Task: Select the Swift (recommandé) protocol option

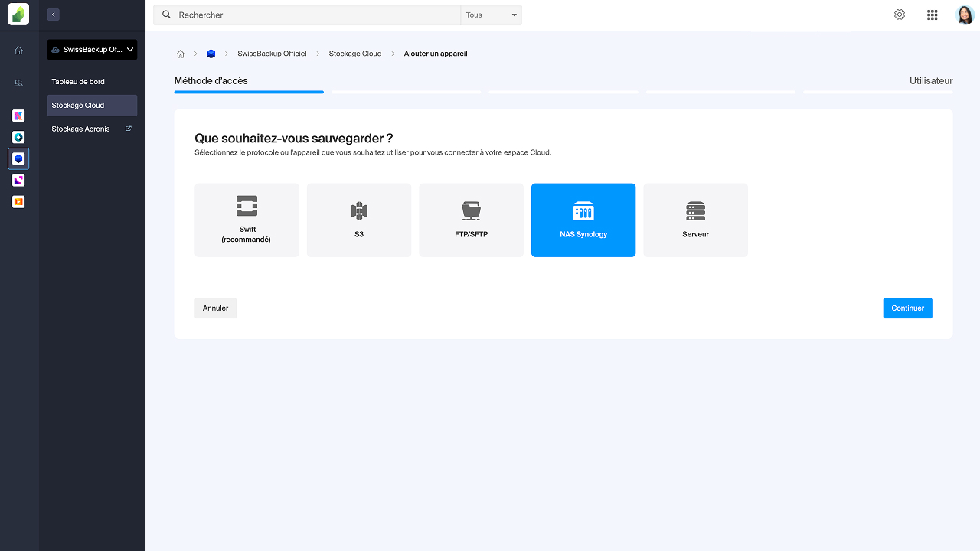Action: click(247, 220)
